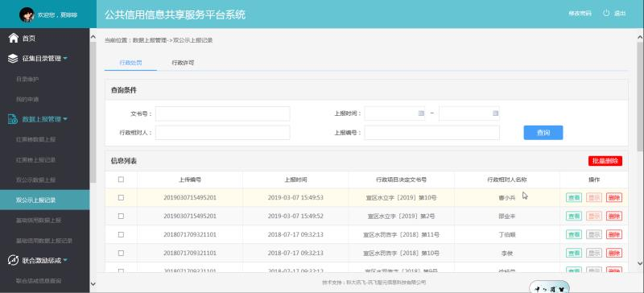The image size is (644, 293).
Task: Click the blue 查询 button
Action: pos(543,133)
